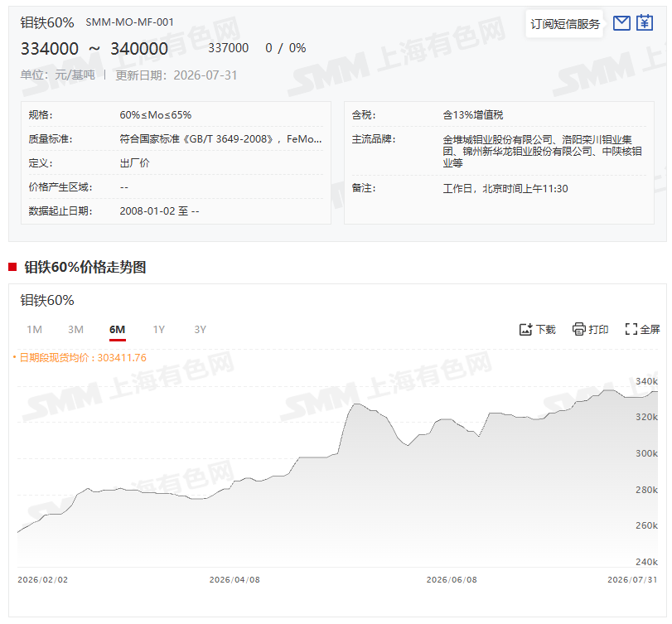The image size is (672, 624).
Task: Click the 价格产生区域 field label
Action: click(x=60, y=186)
